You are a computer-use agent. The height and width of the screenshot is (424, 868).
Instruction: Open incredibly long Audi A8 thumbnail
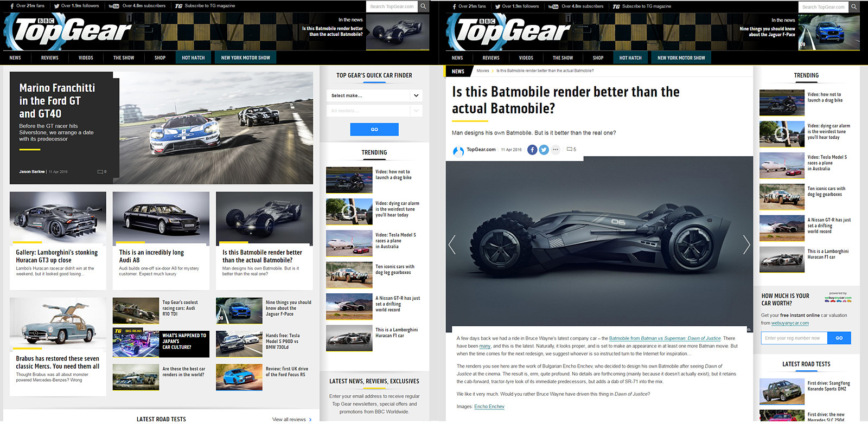(161, 217)
